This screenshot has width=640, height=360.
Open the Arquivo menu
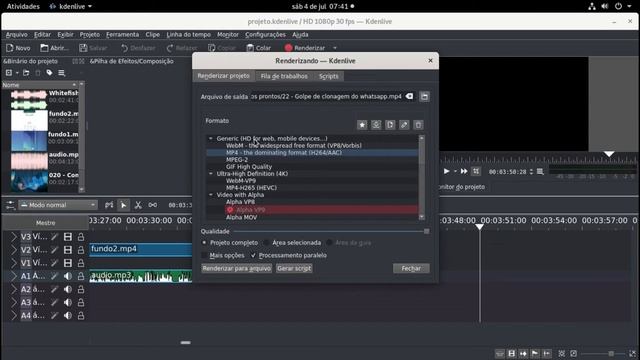tap(17, 35)
